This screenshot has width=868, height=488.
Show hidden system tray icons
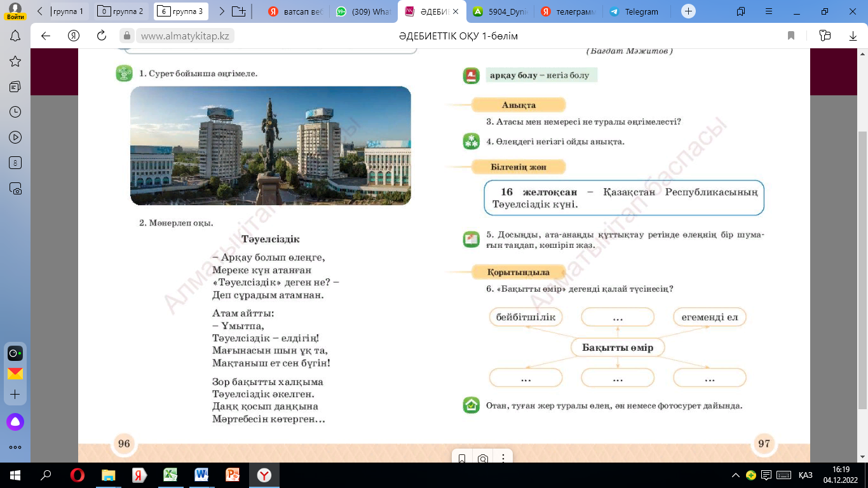[x=736, y=475]
